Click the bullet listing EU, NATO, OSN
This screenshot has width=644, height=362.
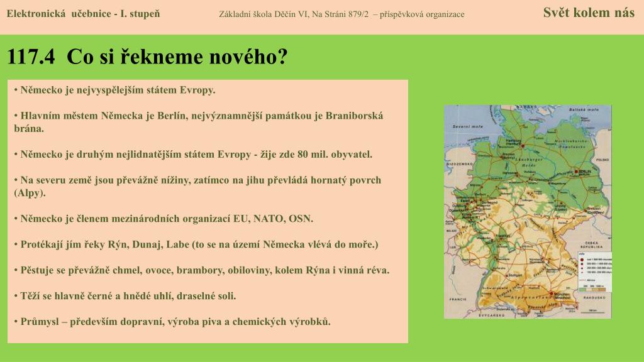(164, 219)
